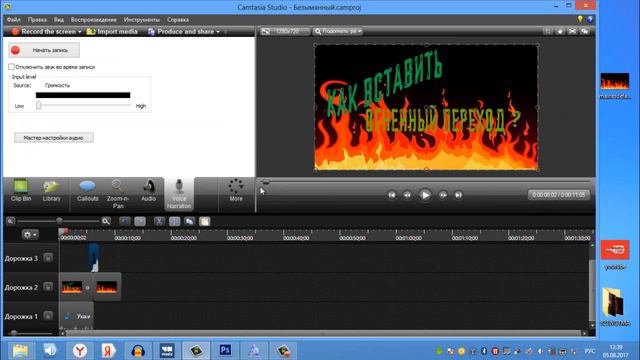Viewport: 640px width, 360px height.
Task: Click the Cut scissors icon on timeline toolbar
Action: 159,221
